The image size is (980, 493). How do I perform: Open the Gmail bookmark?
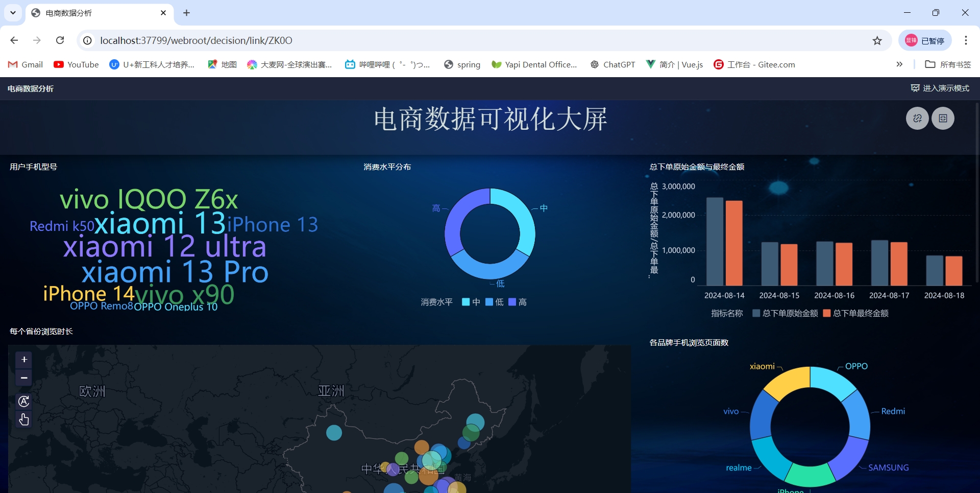pyautogui.click(x=26, y=64)
